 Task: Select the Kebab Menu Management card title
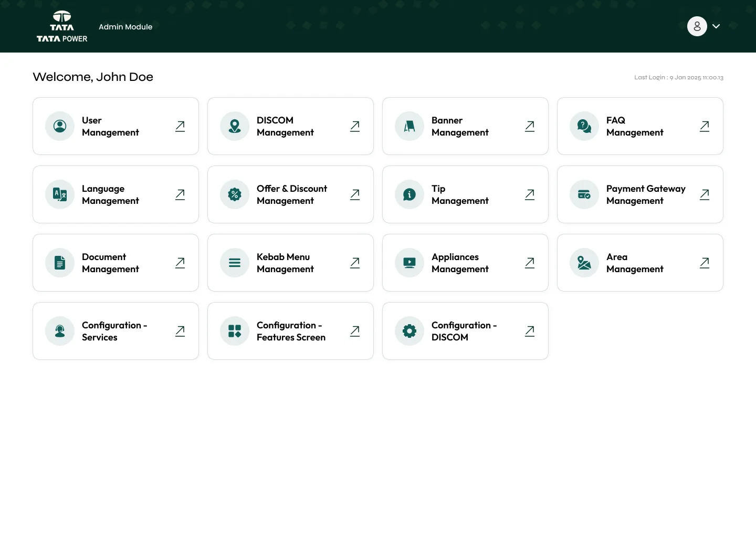click(x=285, y=263)
